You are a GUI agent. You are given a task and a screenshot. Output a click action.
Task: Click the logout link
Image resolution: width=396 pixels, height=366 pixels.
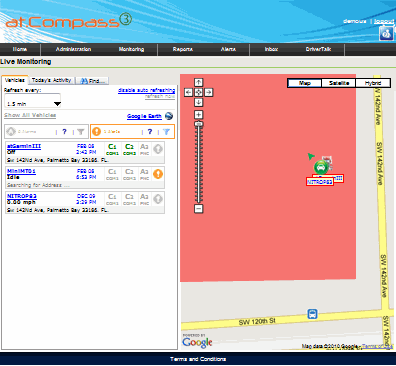pyautogui.click(x=384, y=21)
